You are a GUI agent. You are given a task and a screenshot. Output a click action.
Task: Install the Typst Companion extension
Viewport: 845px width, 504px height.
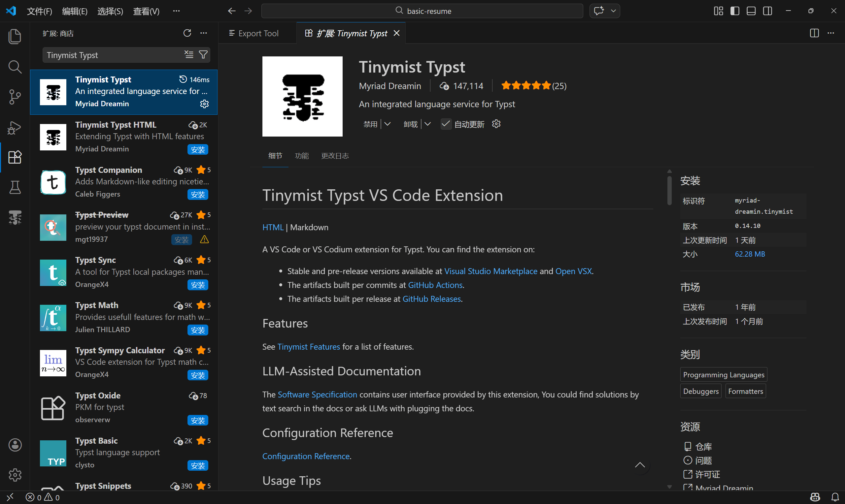pyautogui.click(x=198, y=195)
